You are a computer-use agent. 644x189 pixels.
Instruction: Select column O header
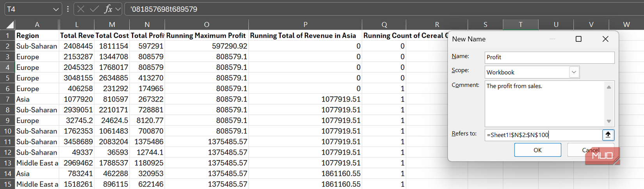[207, 25]
